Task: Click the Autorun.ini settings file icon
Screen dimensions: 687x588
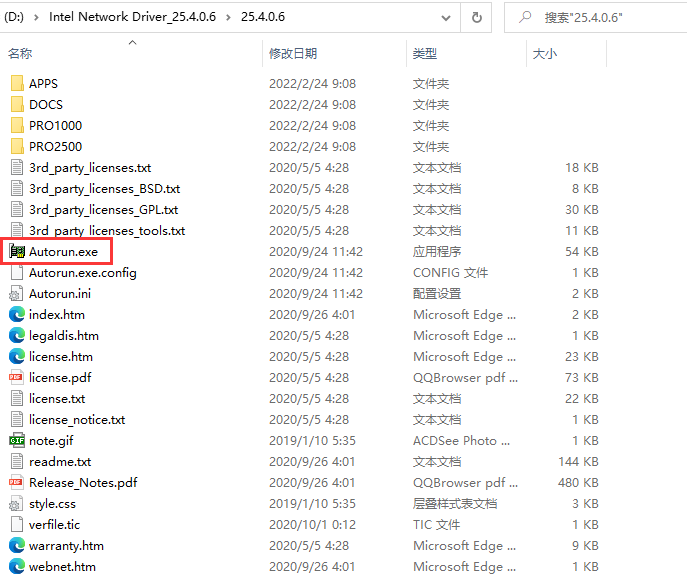Action: 17,294
